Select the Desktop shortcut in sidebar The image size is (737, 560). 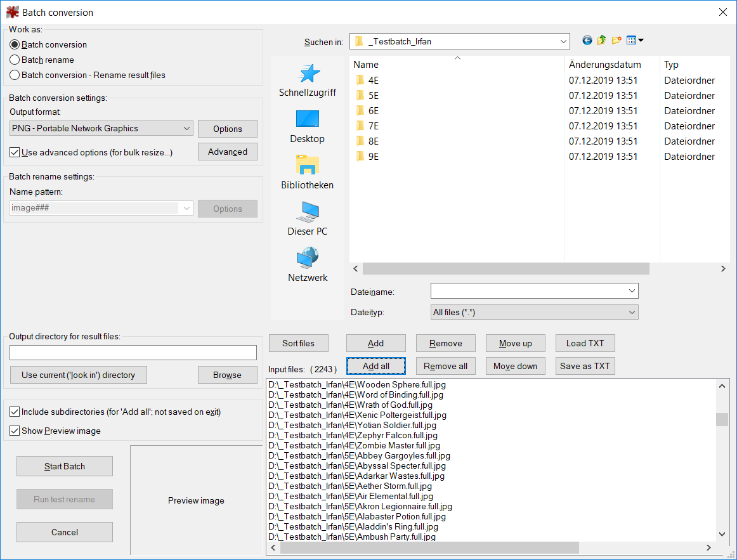click(x=308, y=126)
